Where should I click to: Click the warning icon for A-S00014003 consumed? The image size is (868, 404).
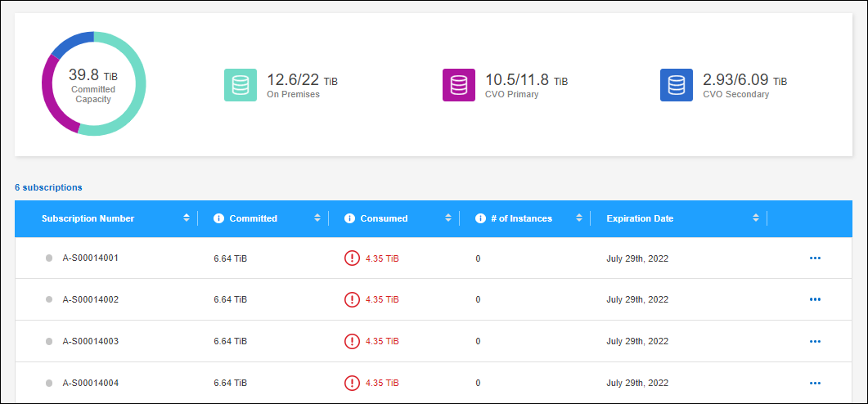point(352,341)
